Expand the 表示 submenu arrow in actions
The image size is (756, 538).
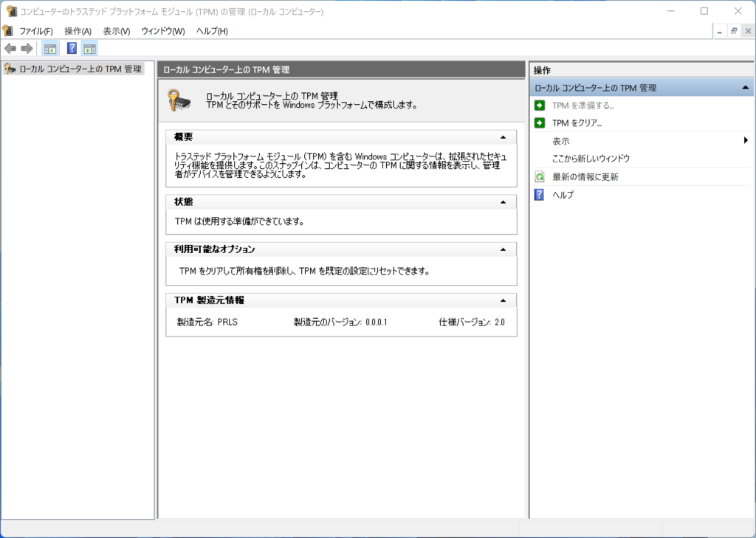point(746,141)
